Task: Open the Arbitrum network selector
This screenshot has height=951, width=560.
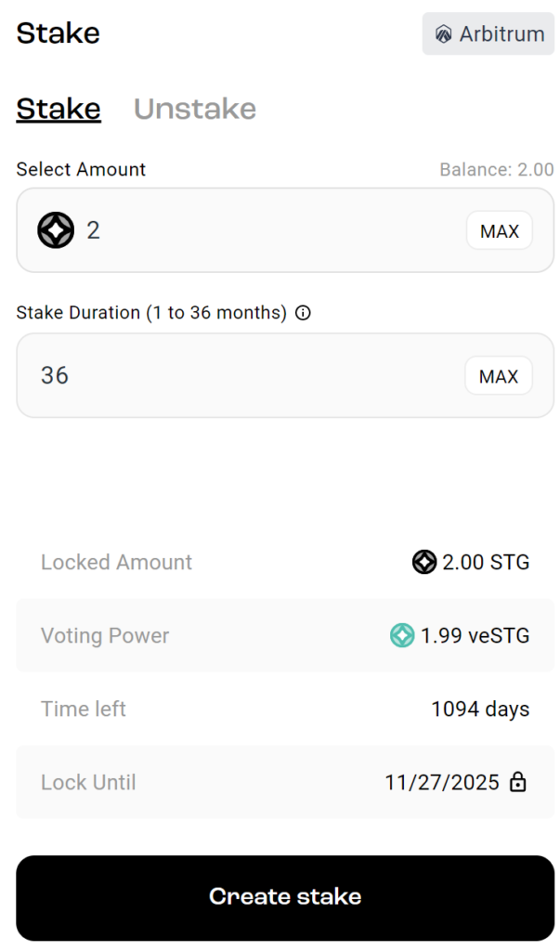Action: point(488,34)
